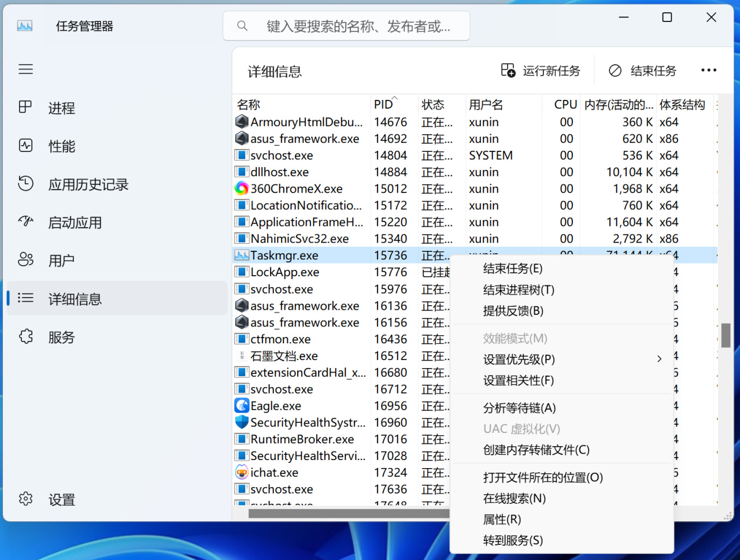The image size is (740, 560).
Task: Sort by PID column header
Action: (x=383, y=104)
